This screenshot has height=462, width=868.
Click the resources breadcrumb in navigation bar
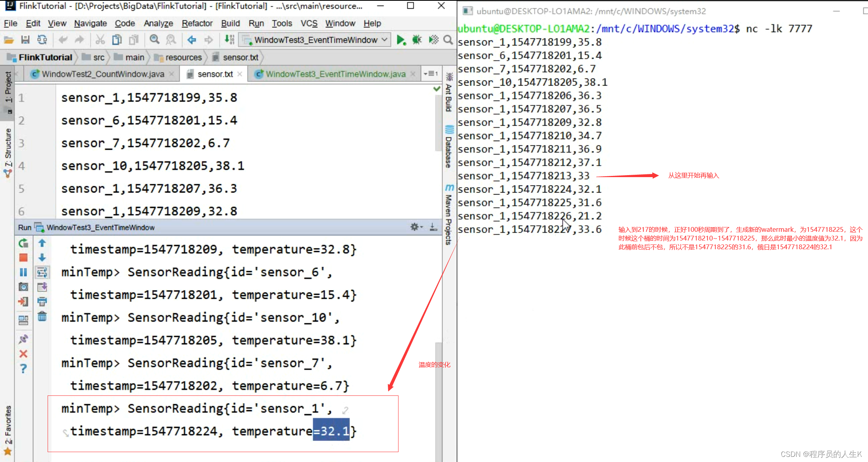coord(183,57)
